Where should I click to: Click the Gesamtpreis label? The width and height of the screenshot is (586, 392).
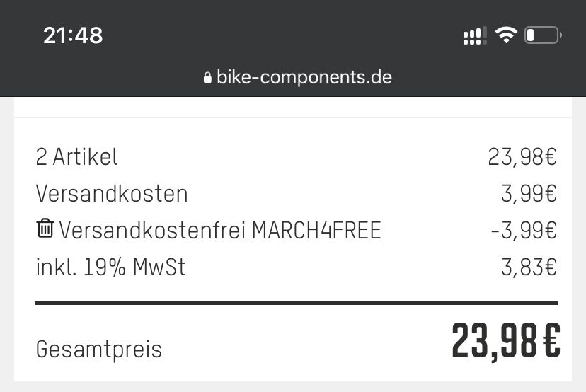(x=98, y=349)
